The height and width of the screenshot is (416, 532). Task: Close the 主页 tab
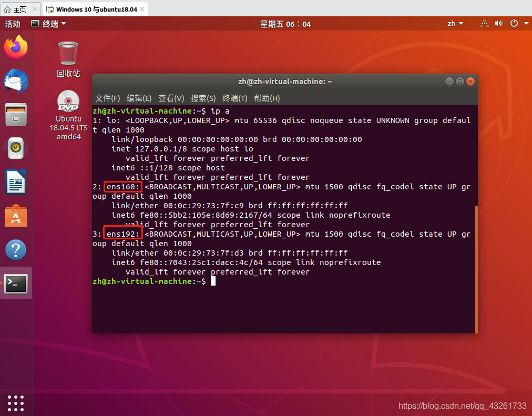pos(35,9)
